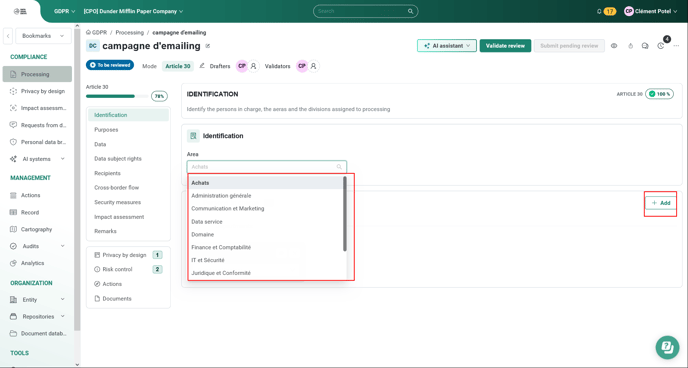Screen dimensions: 688x368
Task: Select Achats in the Area list
Action: (x=266, y=183)
